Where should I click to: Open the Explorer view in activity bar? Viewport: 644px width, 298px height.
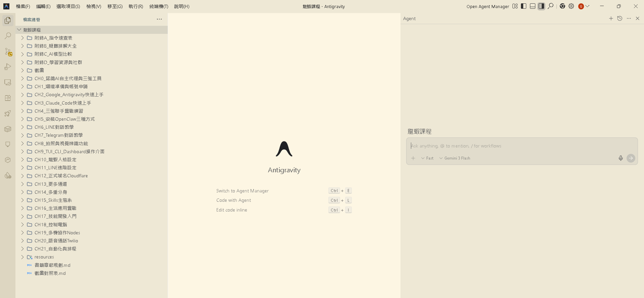click(8, 20)
